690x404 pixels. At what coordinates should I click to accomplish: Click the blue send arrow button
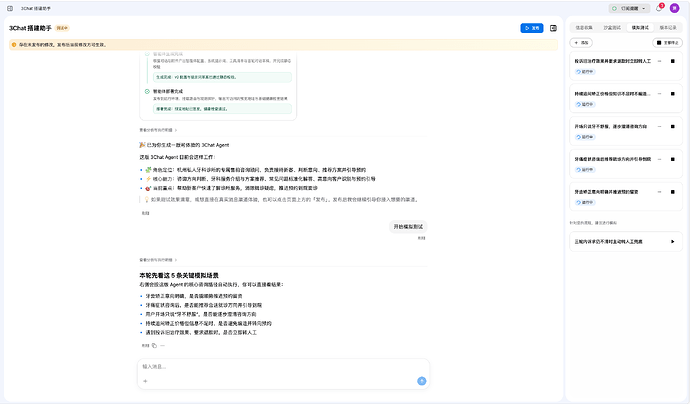pyautogui.click(x=422, y=381)
